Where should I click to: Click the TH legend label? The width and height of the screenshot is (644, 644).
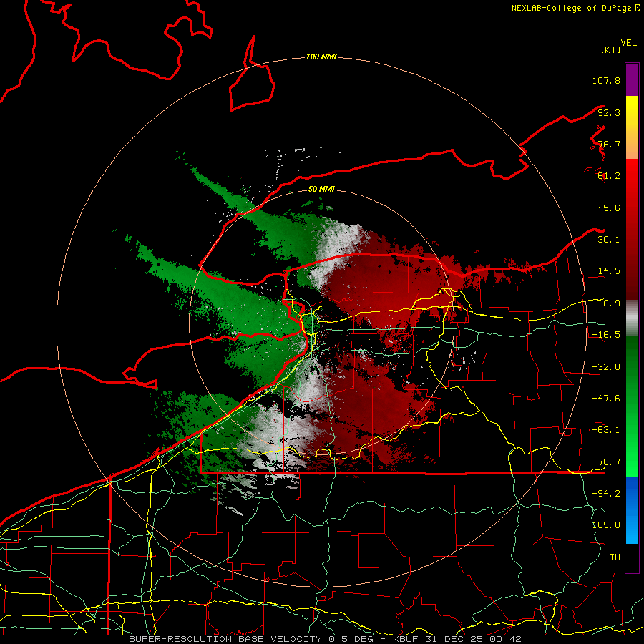[x=615, y=557]
